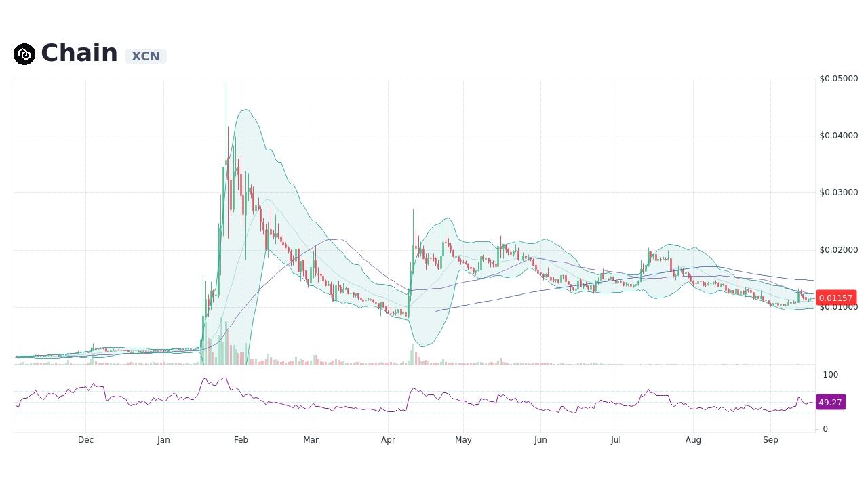Click the Feb month marker
The image size is (868, 488).
click(x=241, y=439)
